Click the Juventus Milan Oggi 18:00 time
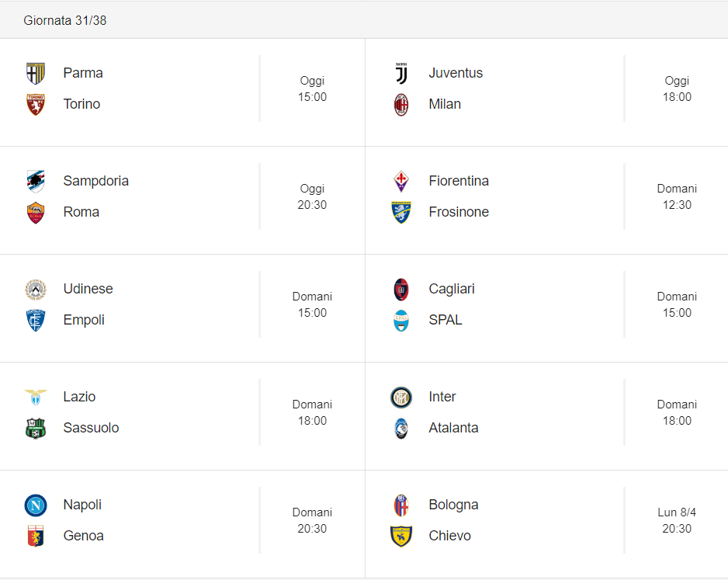 coord(677,89)
